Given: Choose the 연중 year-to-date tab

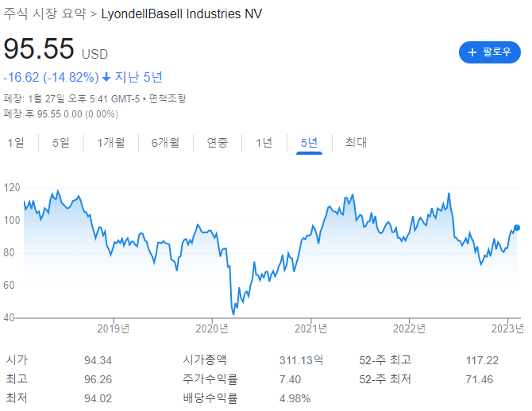Looking at the screenshot, I should [x=217, y=143].
